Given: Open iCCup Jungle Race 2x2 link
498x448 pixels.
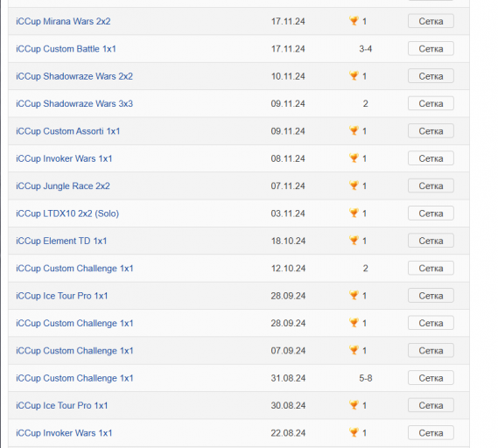Looking at the screenshot, I should (x=63, y=185).
